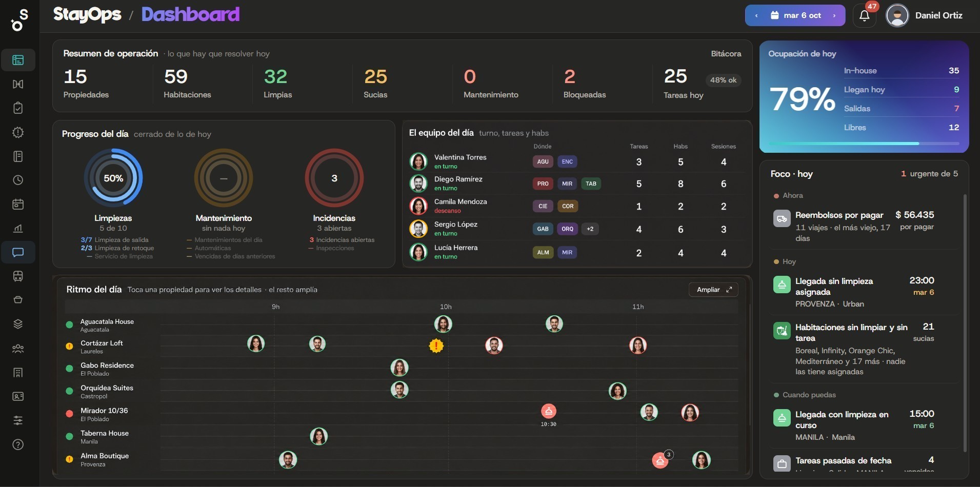
Task: Expand the +2 locations chip for Sergio López
Action: (x=590, y=229)
